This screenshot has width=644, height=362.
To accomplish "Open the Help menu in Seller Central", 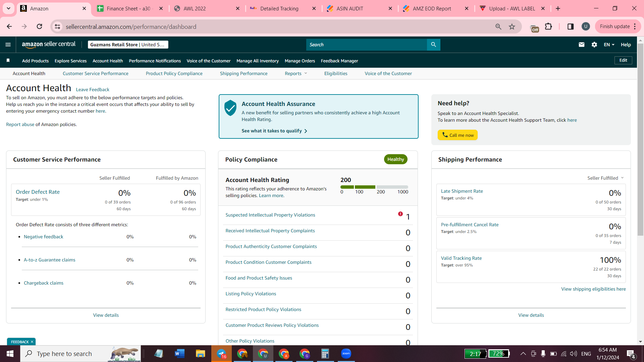I will tap(626, 45).
